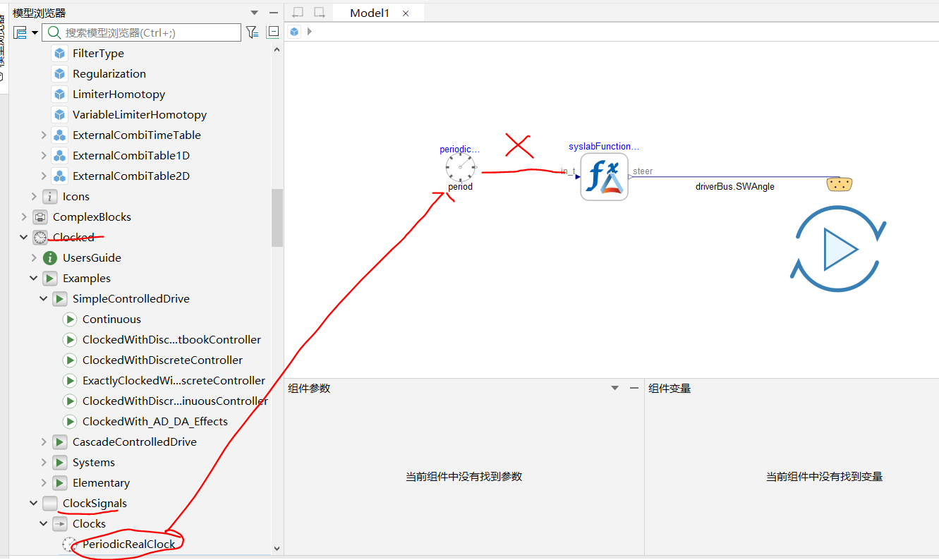Open the model browser filter icon

[252, 32]
